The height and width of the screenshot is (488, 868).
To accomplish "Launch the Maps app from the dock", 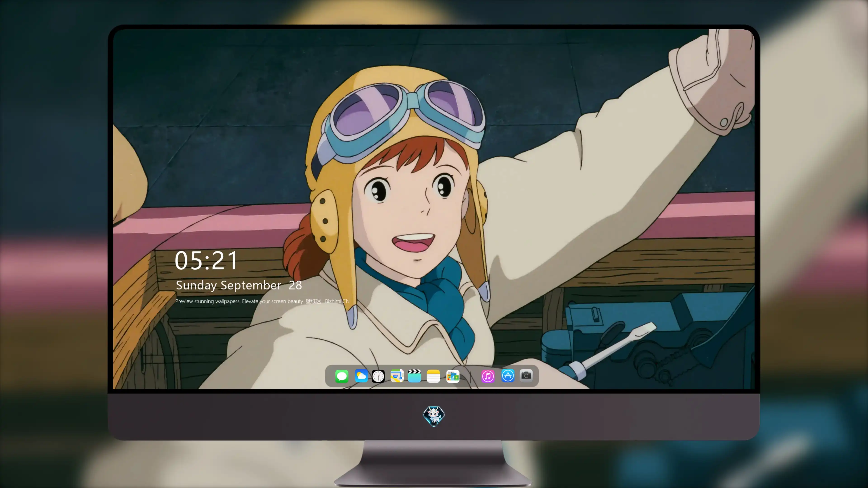I will pos(397,376).
